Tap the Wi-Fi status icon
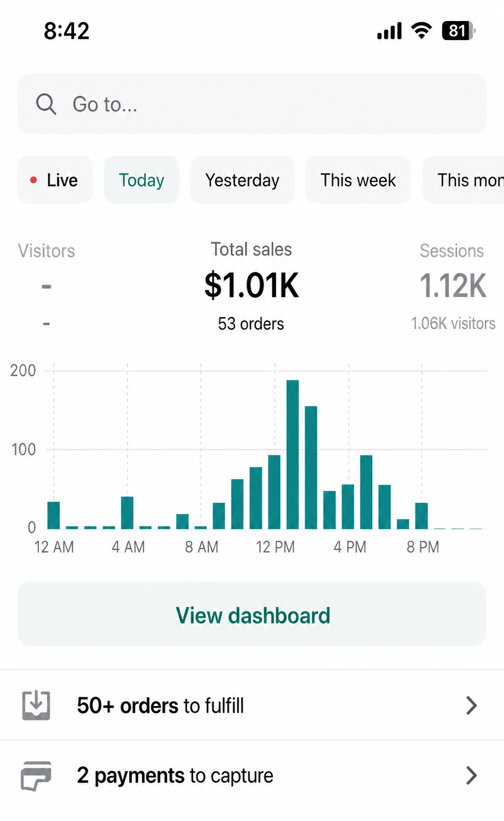This screenshot has width=504, height=821. [421, 31]
